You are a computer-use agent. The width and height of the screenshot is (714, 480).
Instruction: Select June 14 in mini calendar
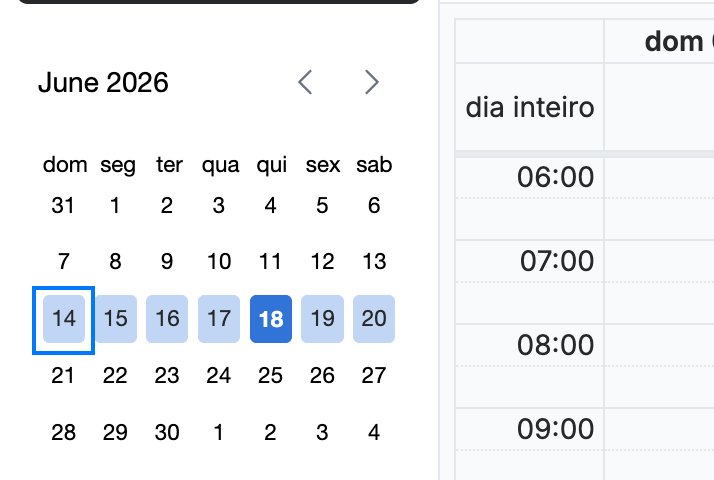click(x=64, y=319)
